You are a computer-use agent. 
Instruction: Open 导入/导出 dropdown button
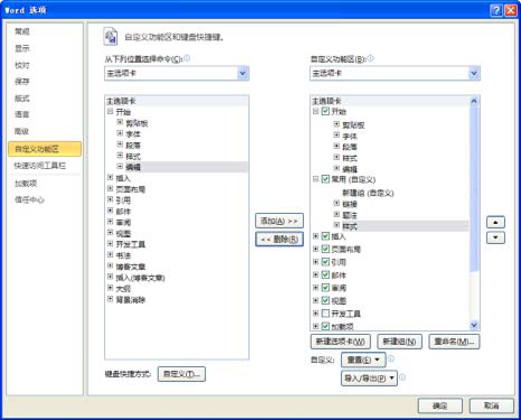coord(369,378)
